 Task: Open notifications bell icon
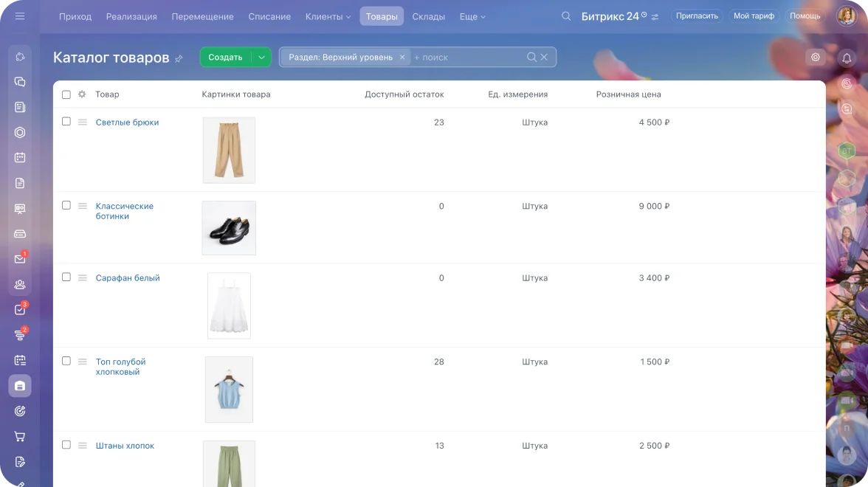tap(847, 58)
